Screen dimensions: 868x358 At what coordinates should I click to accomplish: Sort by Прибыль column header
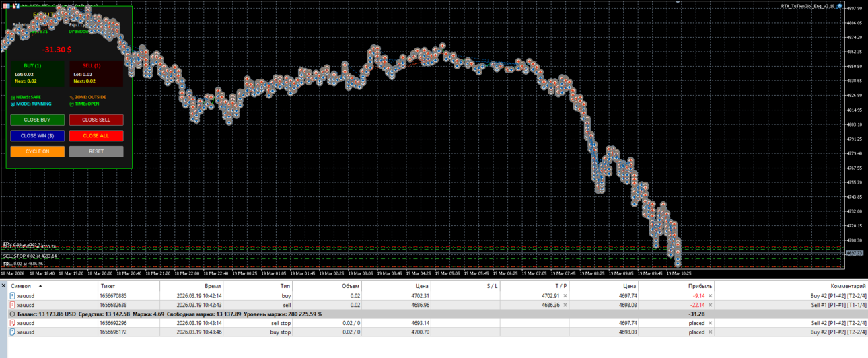(x=700, y=286)
